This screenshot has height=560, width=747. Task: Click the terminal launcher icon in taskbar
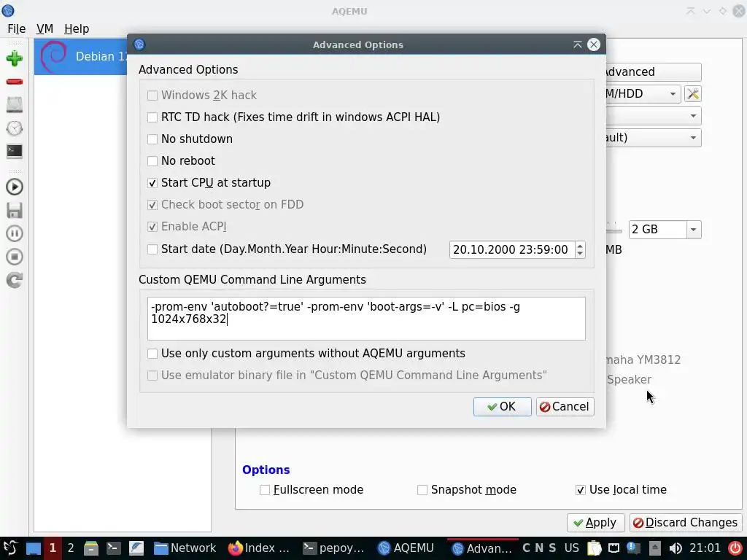coord(113,548)
